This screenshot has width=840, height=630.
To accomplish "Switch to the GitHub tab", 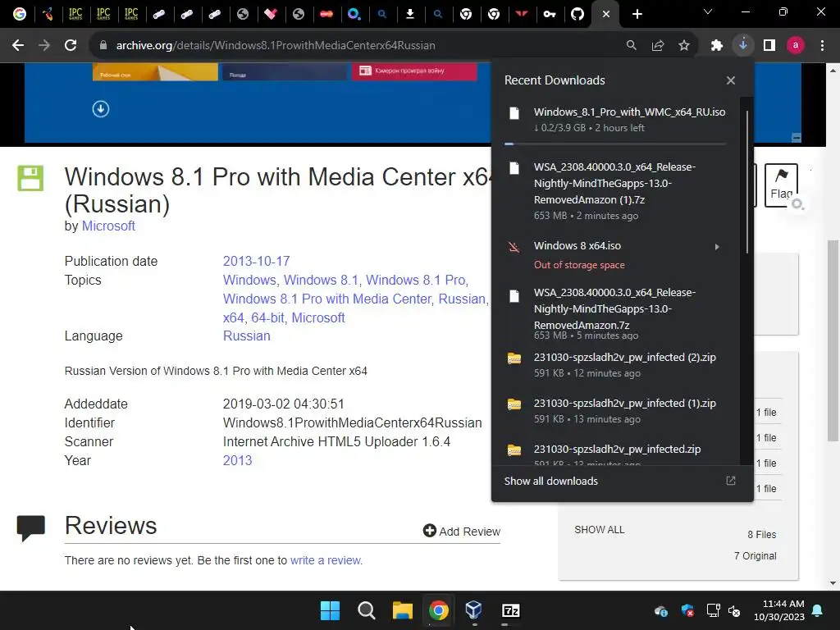I will (577, 14).
